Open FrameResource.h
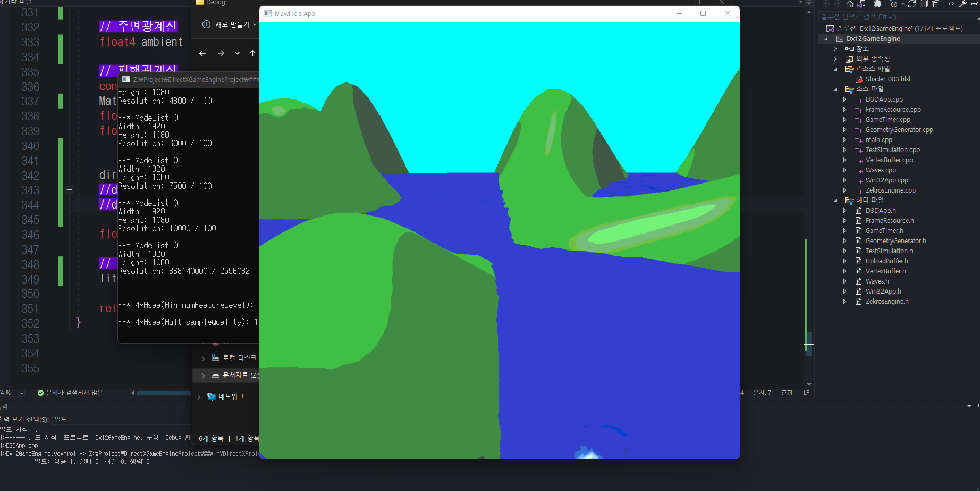Viewport: 980px width, 491px height. point(890,220)
